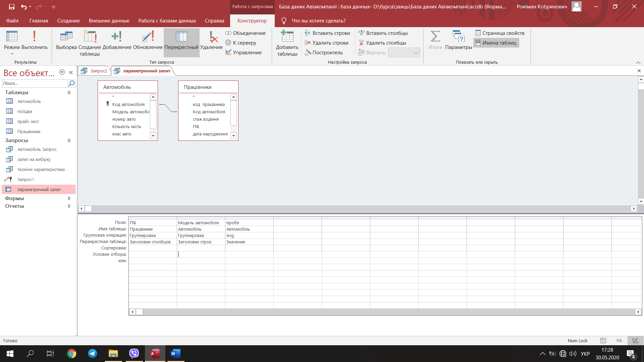Screen dimensions: 644x362
Task: Launch the Построитель expression builder
Action: coord(324,53)
